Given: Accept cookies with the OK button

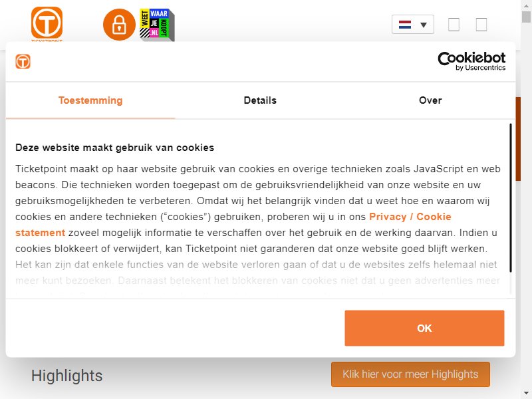Looking at the screenshot, I should tap(424, 328).
